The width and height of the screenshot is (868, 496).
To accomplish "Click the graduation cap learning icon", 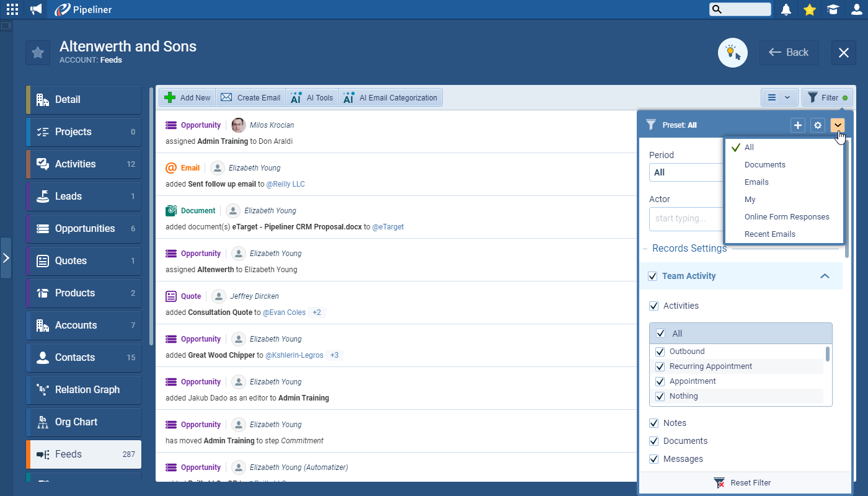I will click(x=833, y=9).
